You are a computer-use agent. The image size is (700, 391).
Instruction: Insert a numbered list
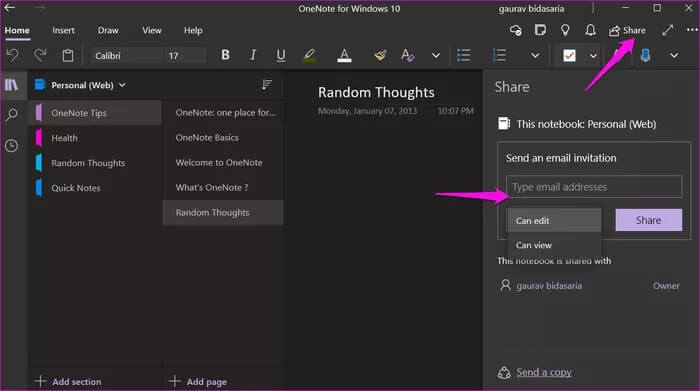tap(499, 55)
